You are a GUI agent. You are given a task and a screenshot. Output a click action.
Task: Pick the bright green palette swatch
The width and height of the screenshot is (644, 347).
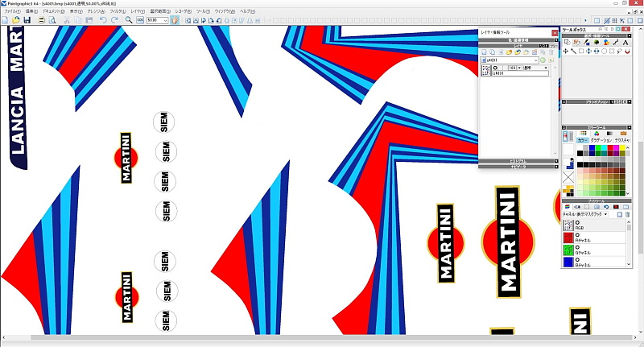[x=598, y=148]
